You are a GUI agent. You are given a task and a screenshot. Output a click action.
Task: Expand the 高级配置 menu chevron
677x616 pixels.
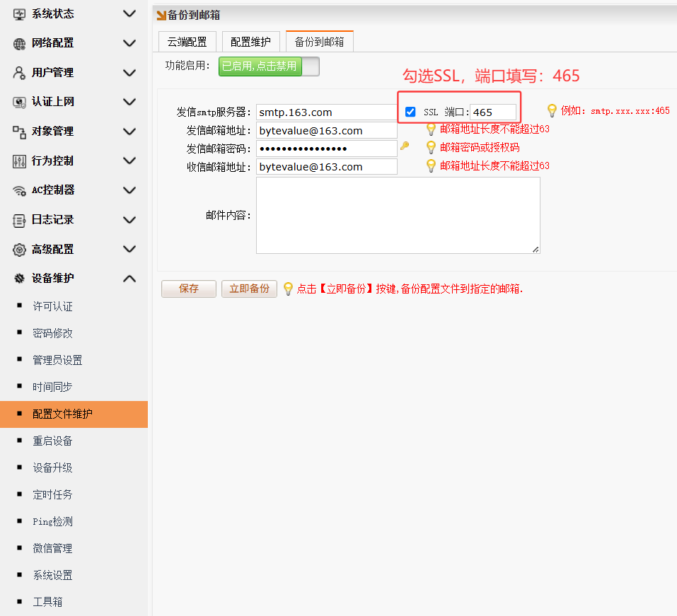(x=129, y=249)
